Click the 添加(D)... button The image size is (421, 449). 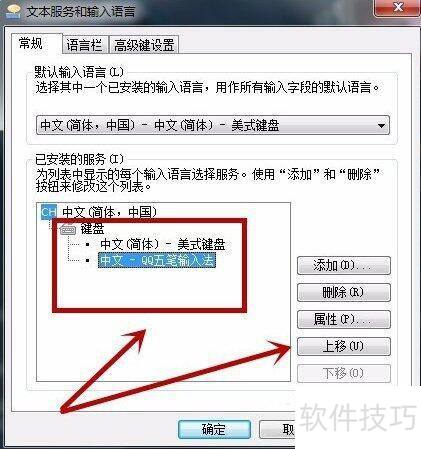(x=343, y=265)
